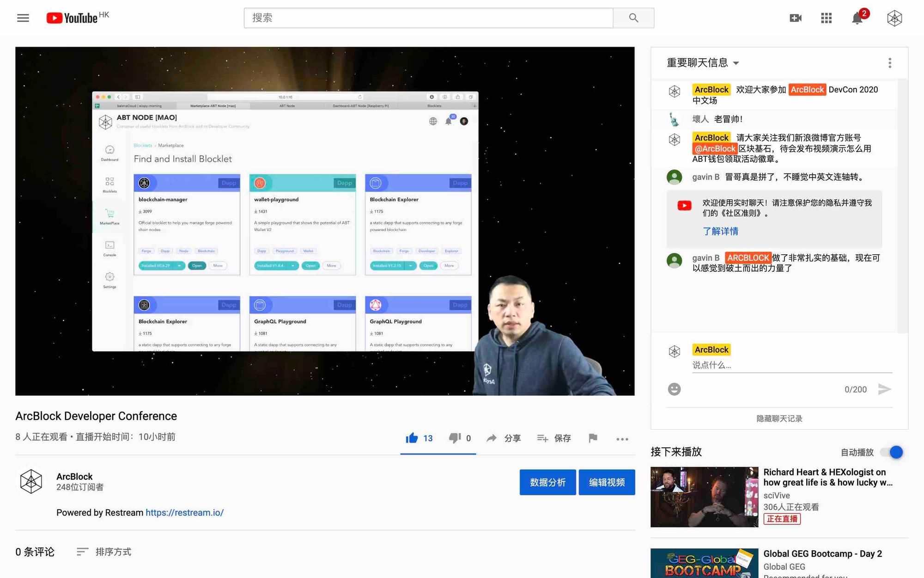Viewport: 924px width, 578px height.
Task: Expand the top chat mode dropdown
Action: (703, 63)
